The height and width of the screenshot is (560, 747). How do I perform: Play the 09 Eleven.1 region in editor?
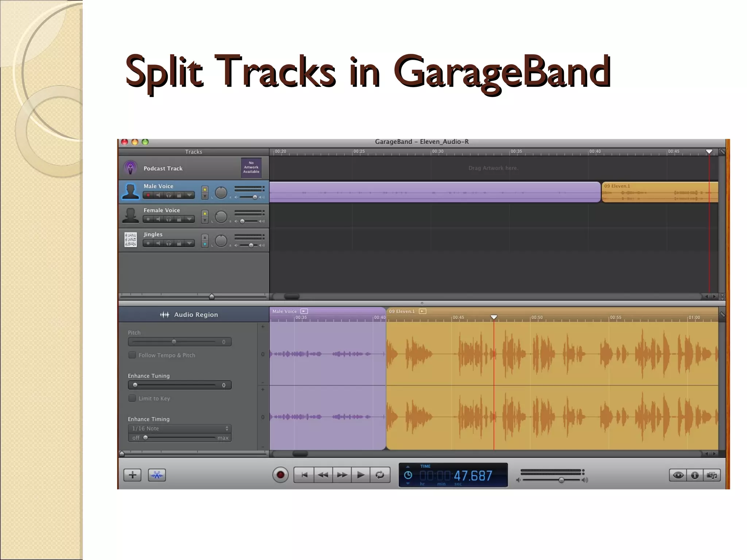point(423,311)
